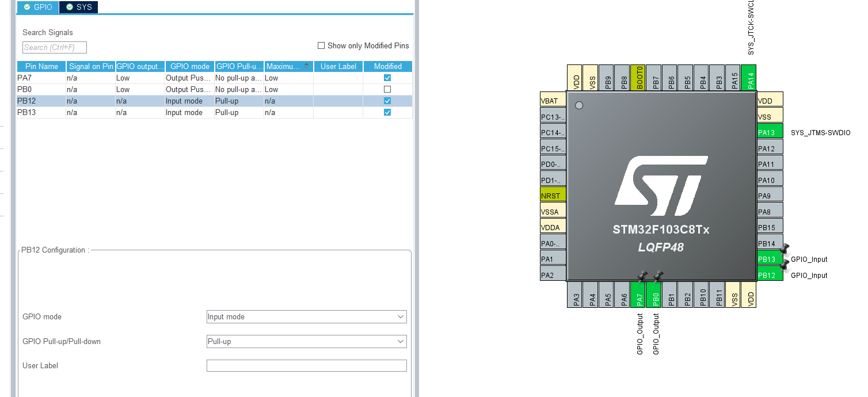
Task: Click pin PA5 on the chip
Action: pos(607,294)
